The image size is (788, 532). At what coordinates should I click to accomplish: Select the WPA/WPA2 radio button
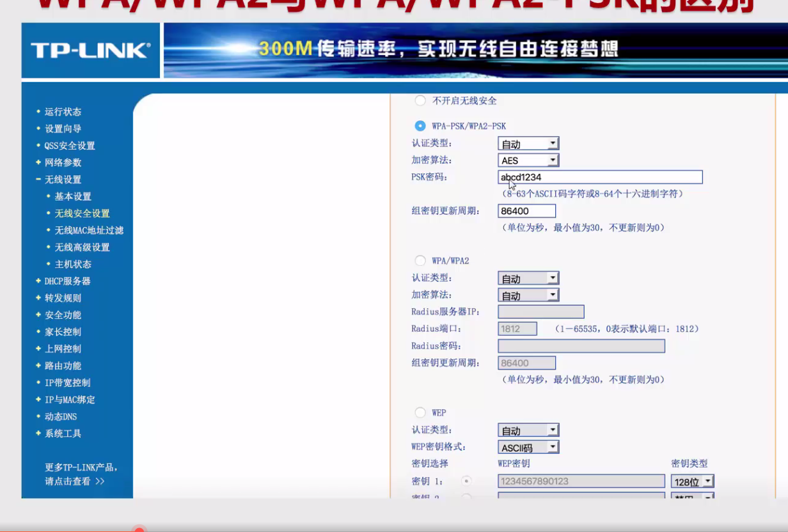[x=420, y=260]
